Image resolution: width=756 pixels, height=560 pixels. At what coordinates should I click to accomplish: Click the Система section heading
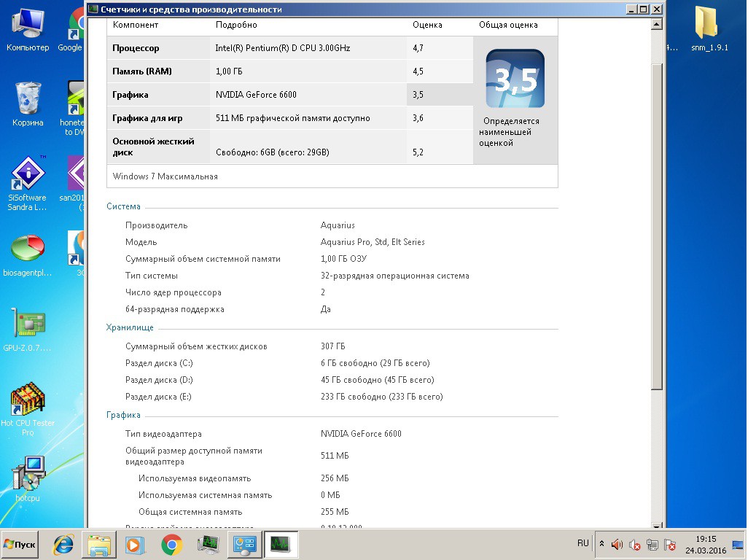click(123, 206)
